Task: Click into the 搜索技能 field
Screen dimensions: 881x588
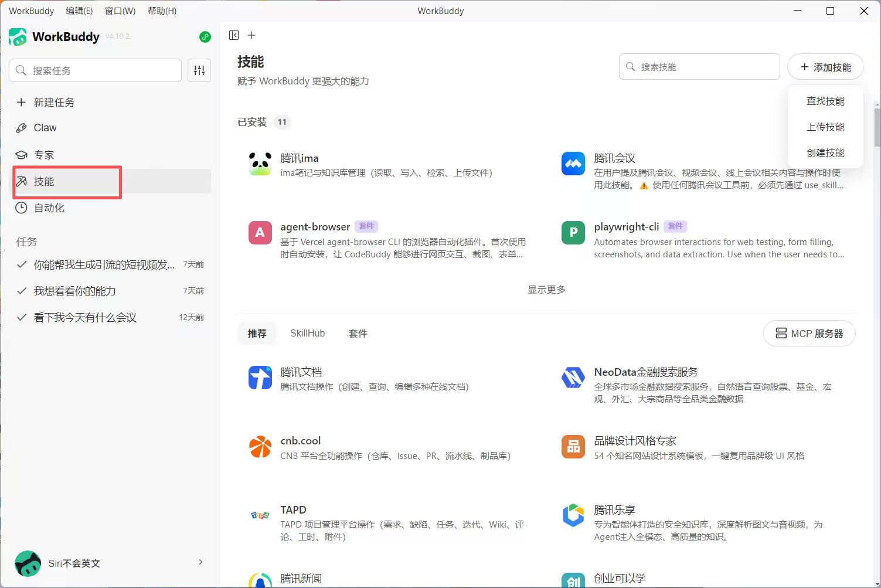Action: coord(699,67)
